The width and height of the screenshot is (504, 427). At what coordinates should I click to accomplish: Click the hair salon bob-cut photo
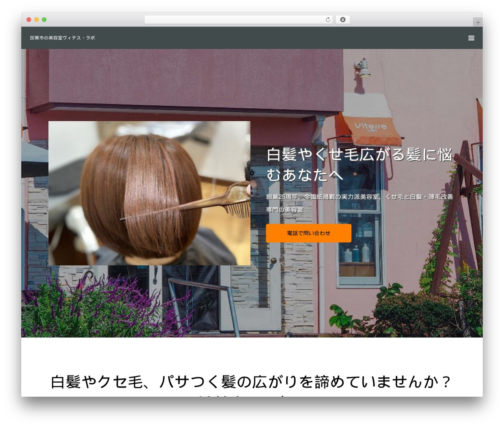click(149, 193)
